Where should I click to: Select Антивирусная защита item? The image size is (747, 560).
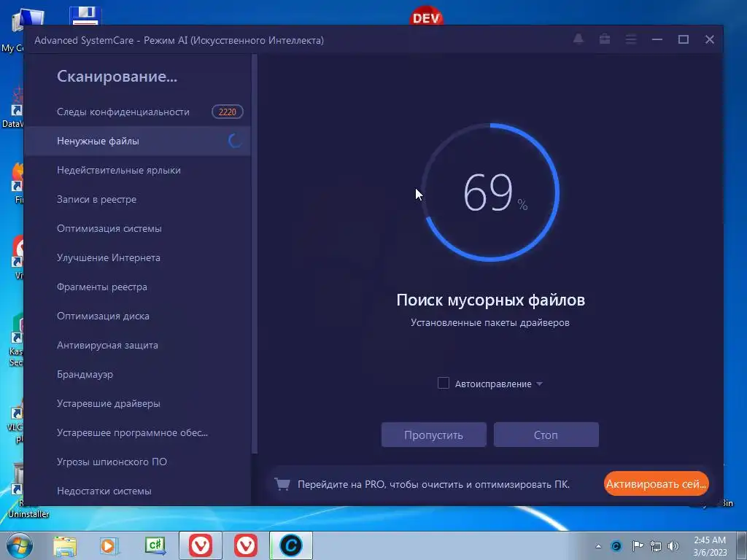[137, 345]
